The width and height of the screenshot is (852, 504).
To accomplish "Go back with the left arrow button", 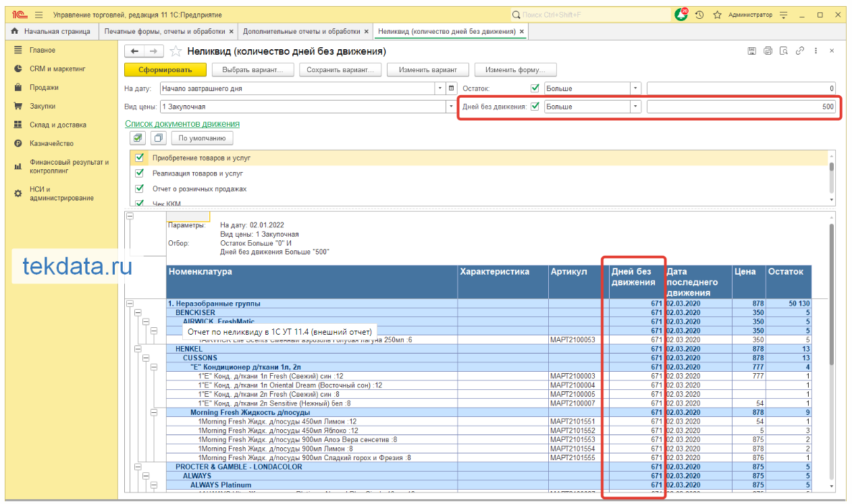I will (134, 51).
